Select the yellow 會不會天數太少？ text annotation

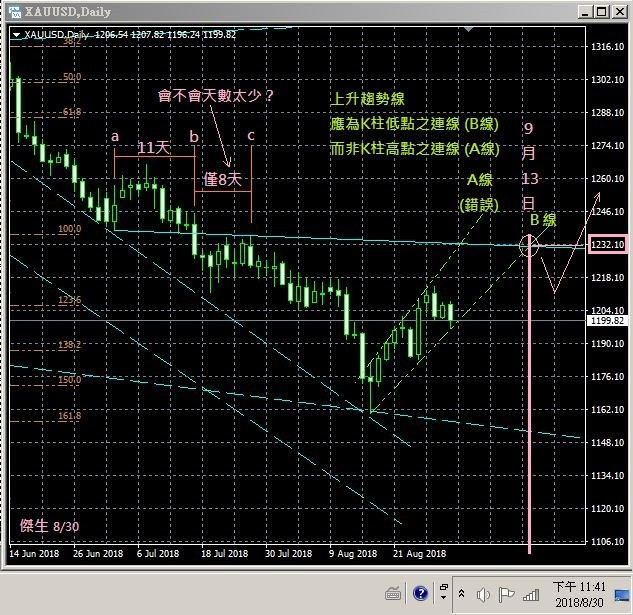pyautogui.click(x=217, y=97)
